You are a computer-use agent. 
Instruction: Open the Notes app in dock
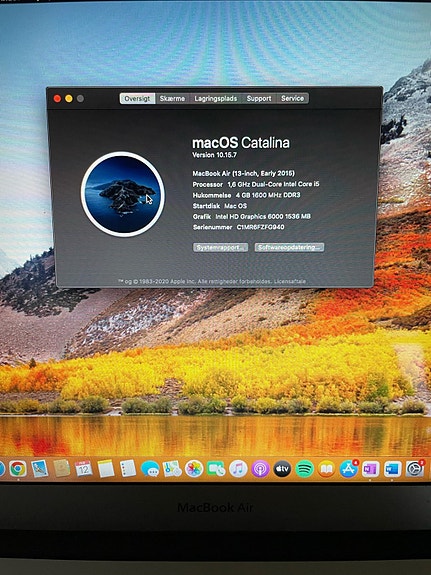pos(106,468)
